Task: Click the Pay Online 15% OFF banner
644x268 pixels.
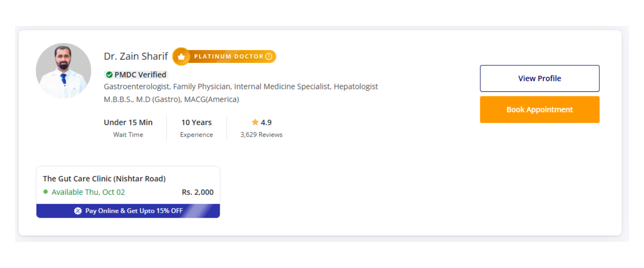Action: click(x=134, y=211)
